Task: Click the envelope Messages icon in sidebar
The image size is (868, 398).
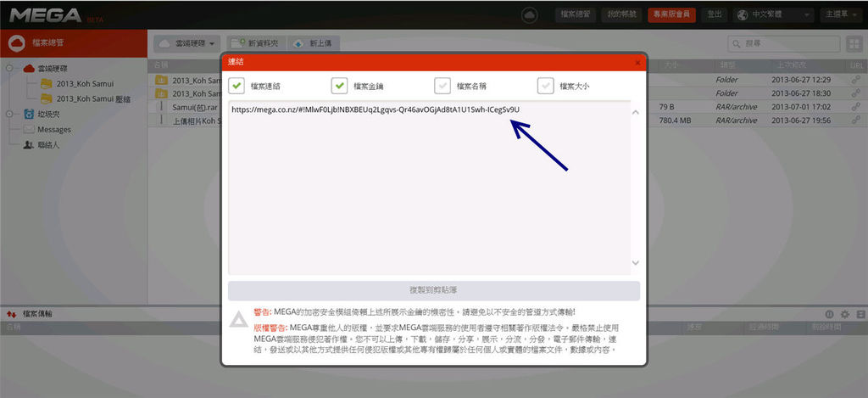Action: click(x=29, y=129)
